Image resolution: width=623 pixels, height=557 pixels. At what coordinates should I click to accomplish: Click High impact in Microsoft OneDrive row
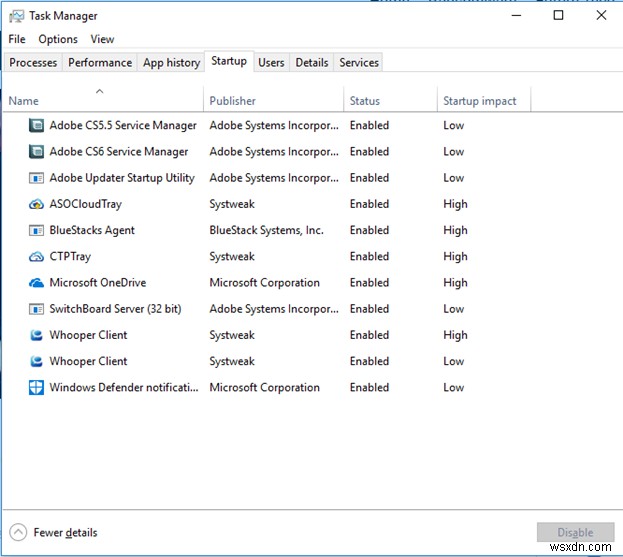tap(455, 283)
